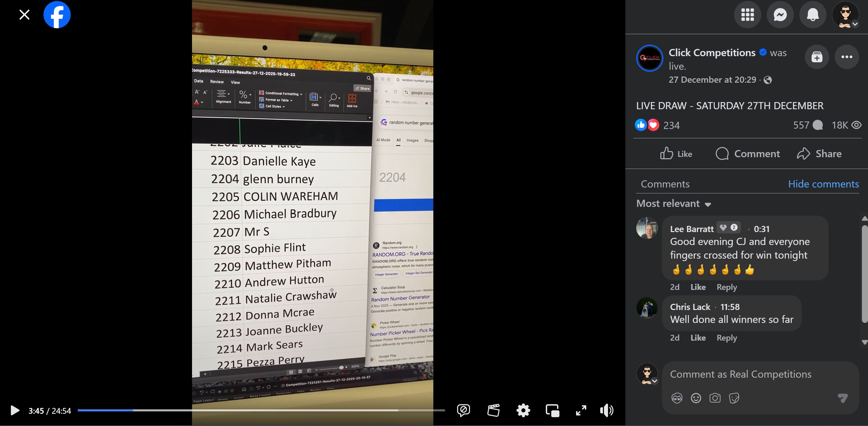
Task: Click the Facebook logo
Action: pos(57,15)
